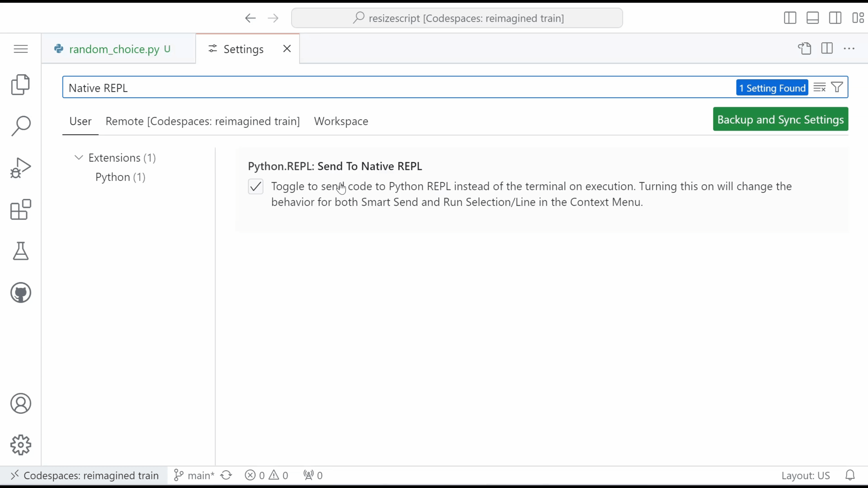Image resolution: width=868 pixels, height=488 pixels.
Task: Close the Settings tab
Action: pyautogui.click(x=287, y=49)
